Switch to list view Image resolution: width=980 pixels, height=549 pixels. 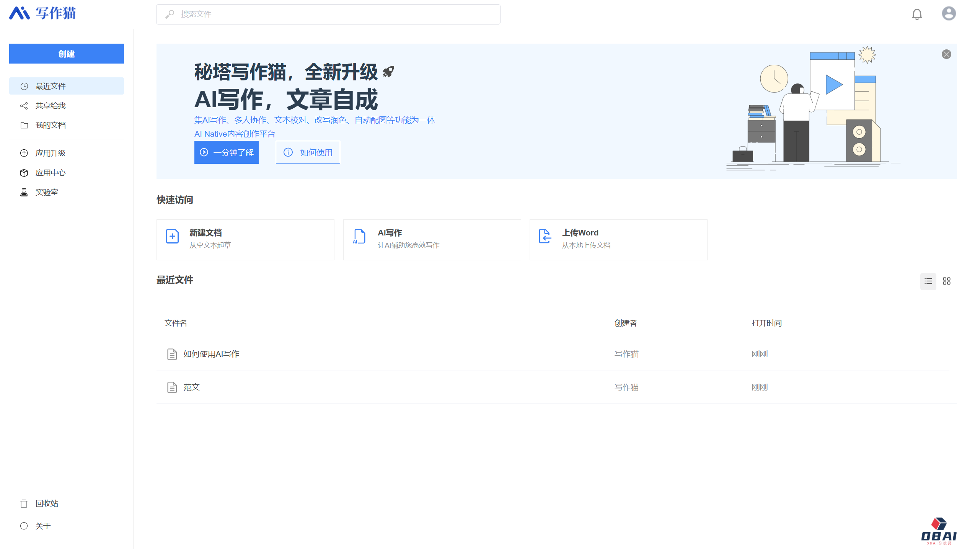[928, 281]
